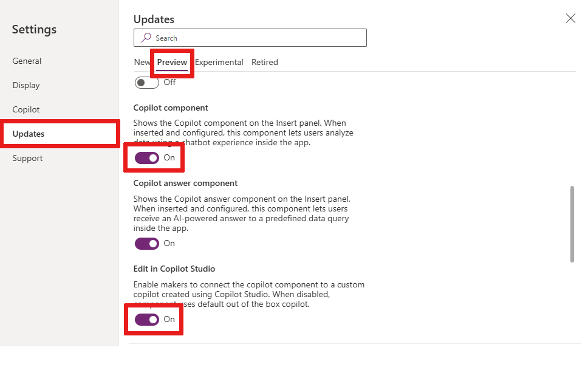Open the Support settings section
The image size is (588, 381).
click(x=27, y=158)
